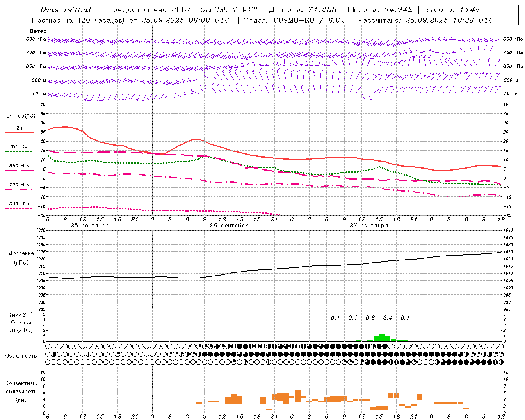This screenshot has height=420, width=525.
Task: Click the 27 сентября date label
Action: [369, 226]
